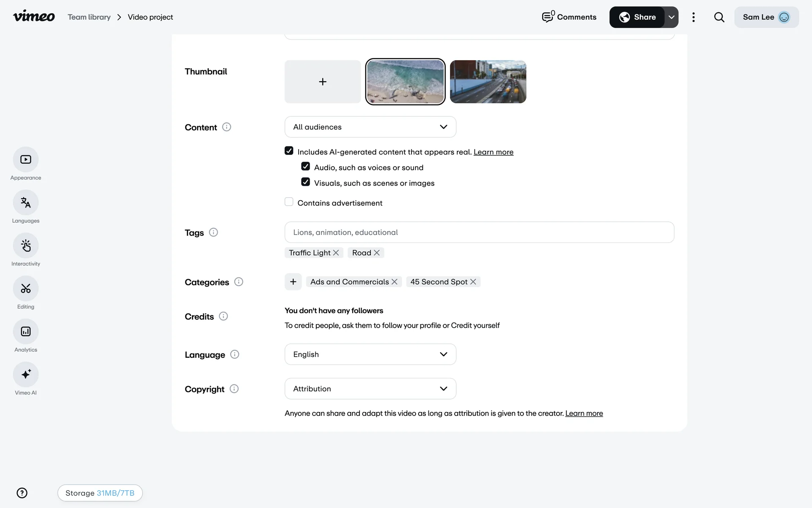Screen dimensions: 812x508
Task: Click the Share button
Action: (x=637, y=17)
